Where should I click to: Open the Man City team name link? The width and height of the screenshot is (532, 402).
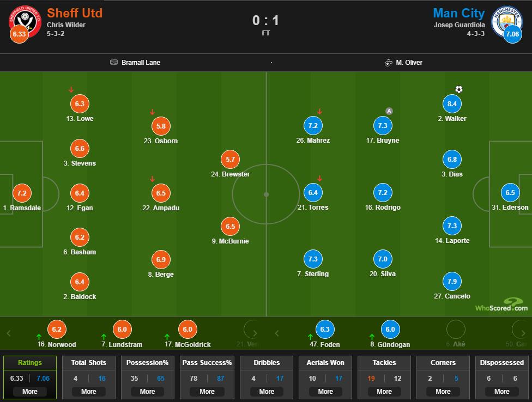coord(458,13)
